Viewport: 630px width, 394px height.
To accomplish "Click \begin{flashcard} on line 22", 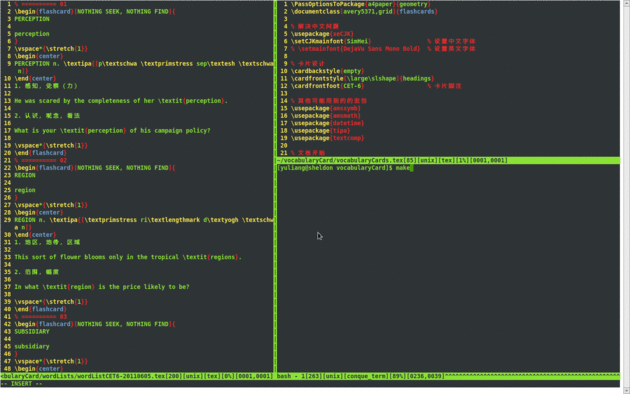I will pyautogui.click(x=95, y=168).
